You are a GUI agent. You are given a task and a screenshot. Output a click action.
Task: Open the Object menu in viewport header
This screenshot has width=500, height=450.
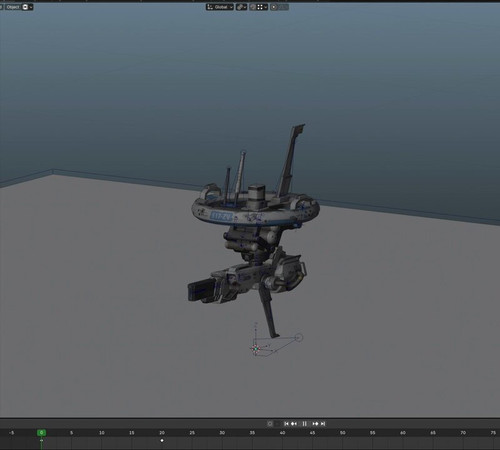tap(13, 7)
